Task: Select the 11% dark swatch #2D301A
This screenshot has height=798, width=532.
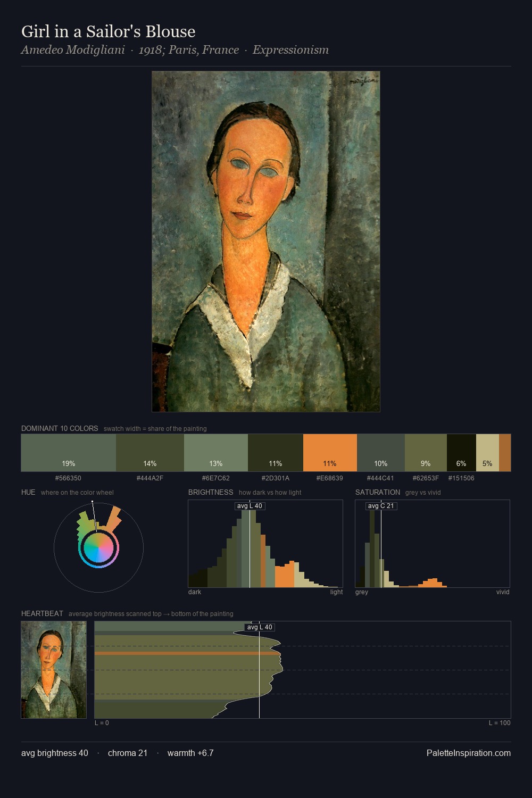Action: point(276,453)
